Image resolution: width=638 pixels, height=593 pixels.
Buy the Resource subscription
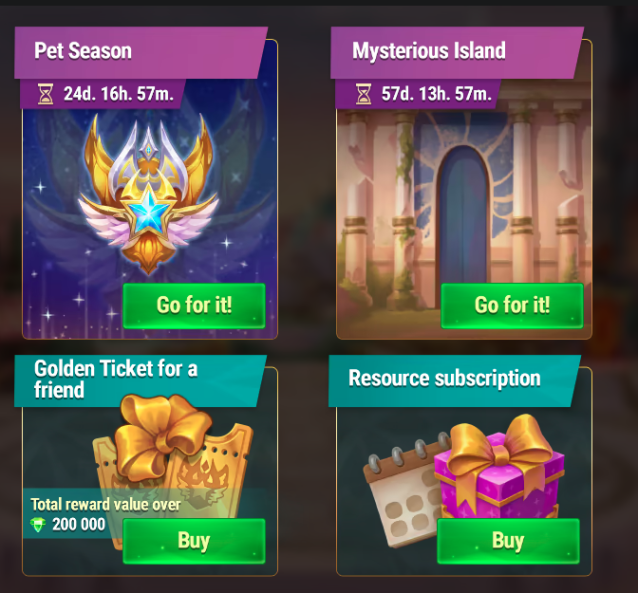pos(508,541)
